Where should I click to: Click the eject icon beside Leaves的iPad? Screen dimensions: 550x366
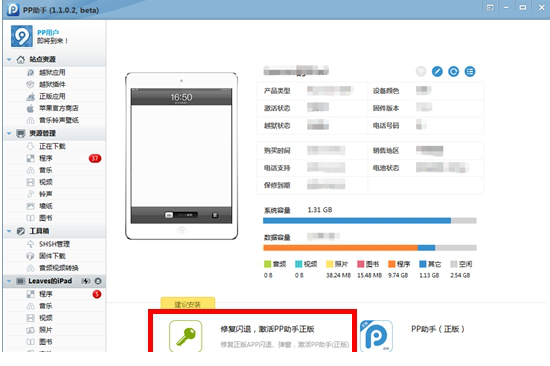(x=98, y=281)
